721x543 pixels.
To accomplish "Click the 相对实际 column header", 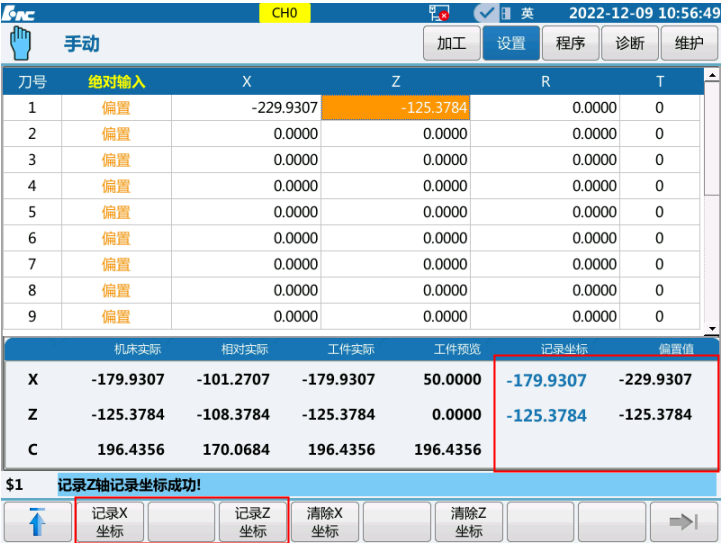I will [x=245, y=349].
